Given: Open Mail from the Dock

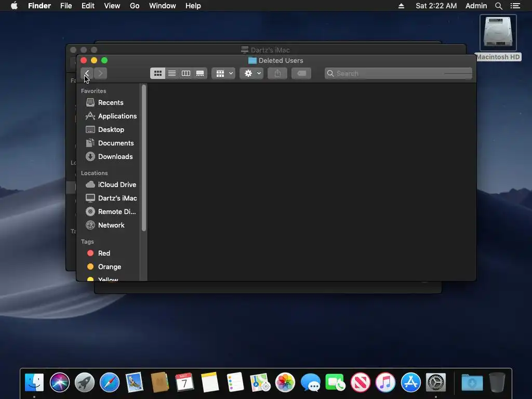Looking at the screenshot, I should click(135, 382).
